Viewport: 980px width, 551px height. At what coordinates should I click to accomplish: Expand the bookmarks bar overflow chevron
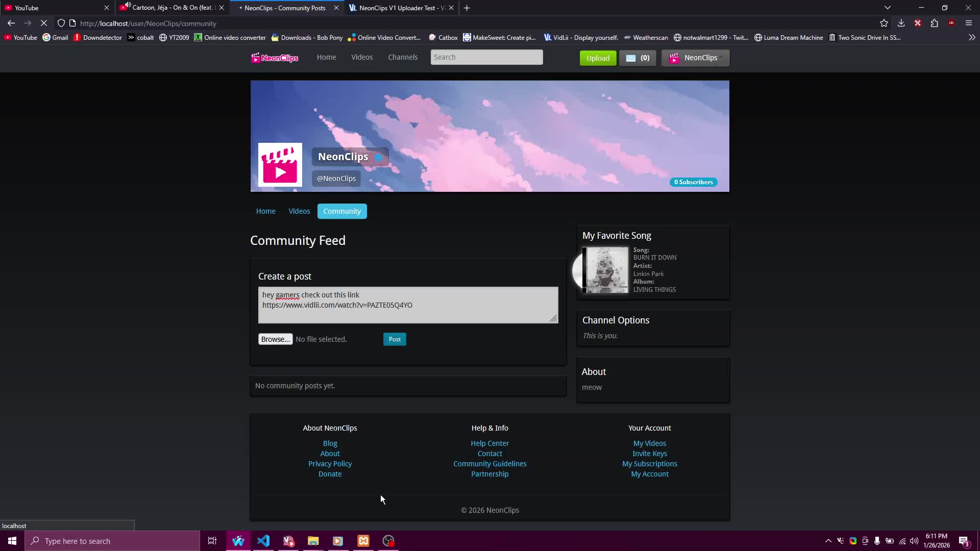point(972,37)
